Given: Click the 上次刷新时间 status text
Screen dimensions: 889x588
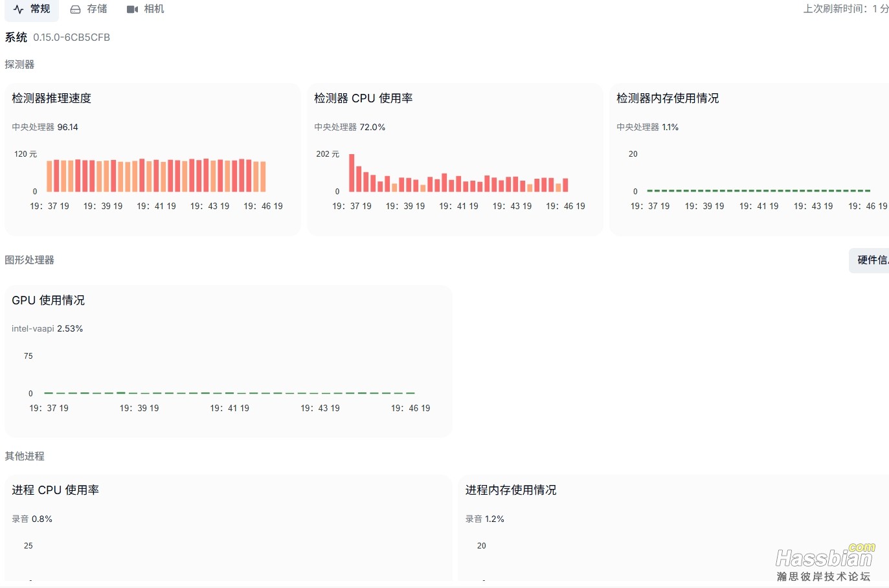Looking at the screenshot, I should coord(846,8).
